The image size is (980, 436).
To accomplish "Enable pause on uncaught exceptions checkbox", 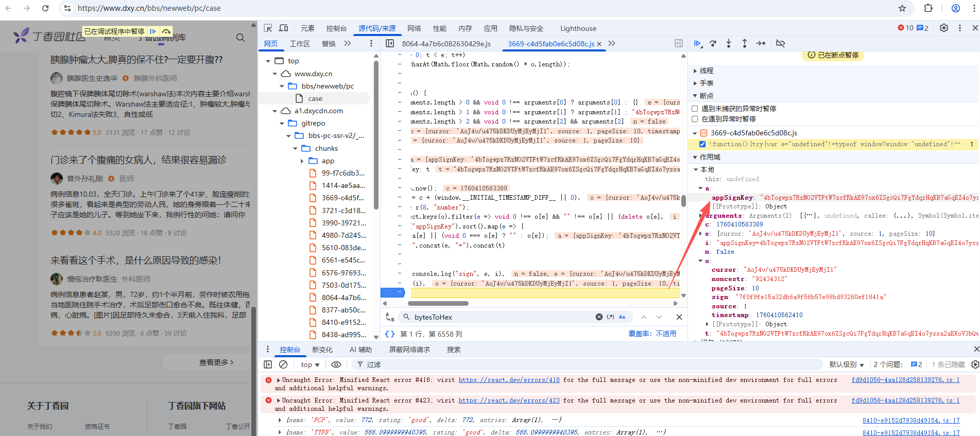I will pyautogui.click(x=695, y=109).
